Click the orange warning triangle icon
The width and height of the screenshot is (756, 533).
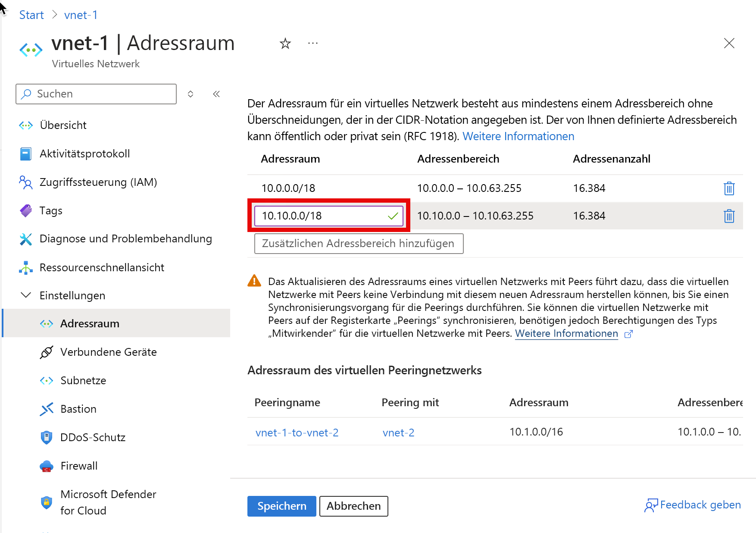point(254,281)
